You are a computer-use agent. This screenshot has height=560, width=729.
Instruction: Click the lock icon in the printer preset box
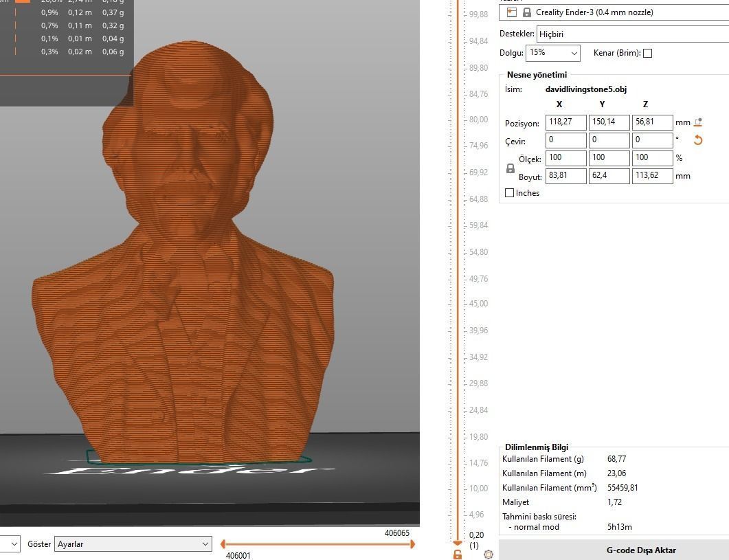527,12
